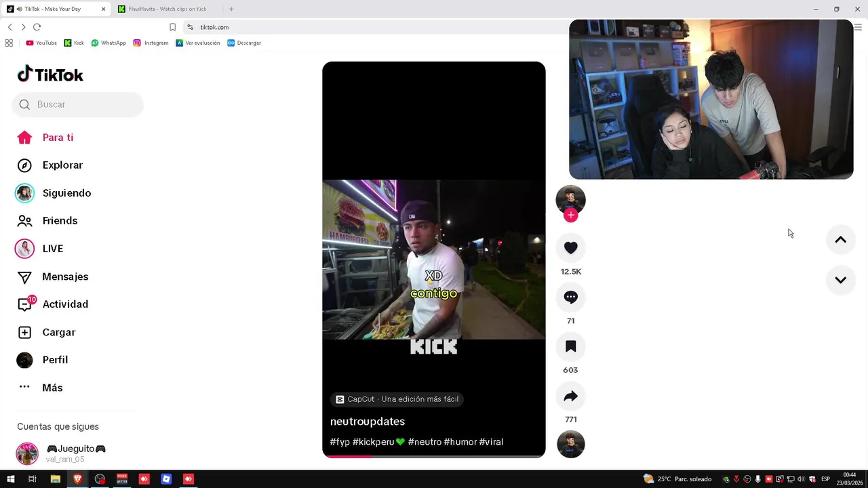The image size is (868, 488).
Task: Click the CapCut edit label
Action: coord(397,399)
